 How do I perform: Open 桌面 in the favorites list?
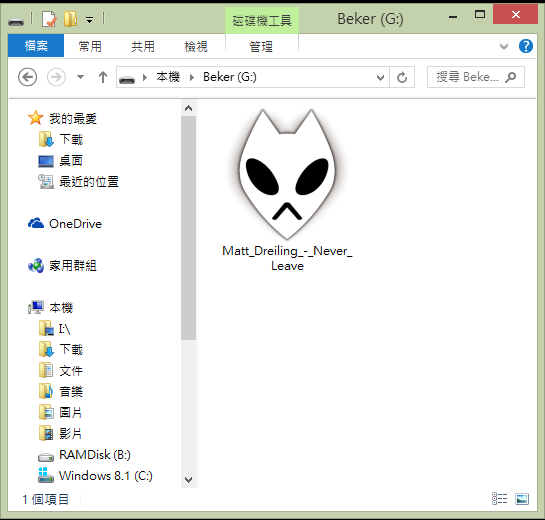click(x=71, y=161)
